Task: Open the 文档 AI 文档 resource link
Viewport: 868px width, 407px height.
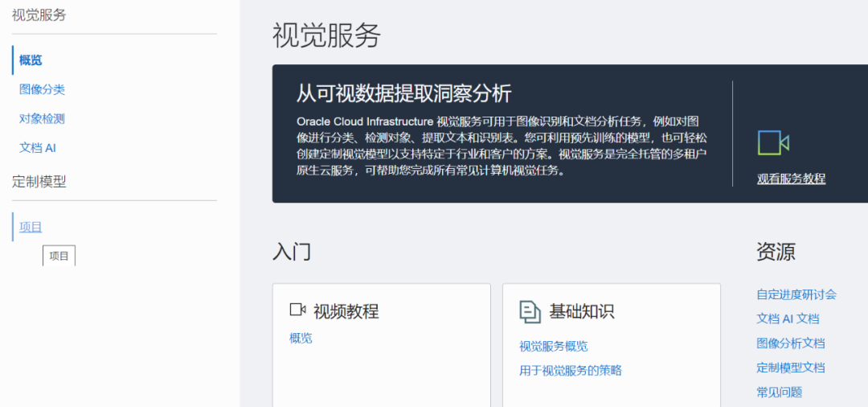Action: click(788, 319)
